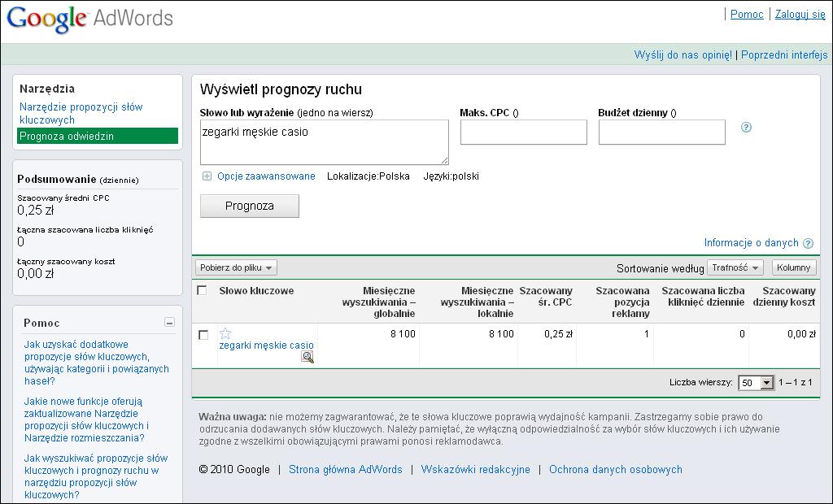The width and height of the screenshot is (833, 504).
Task: Check the box for zegarki męskie casio row
Action: point(203,335)
